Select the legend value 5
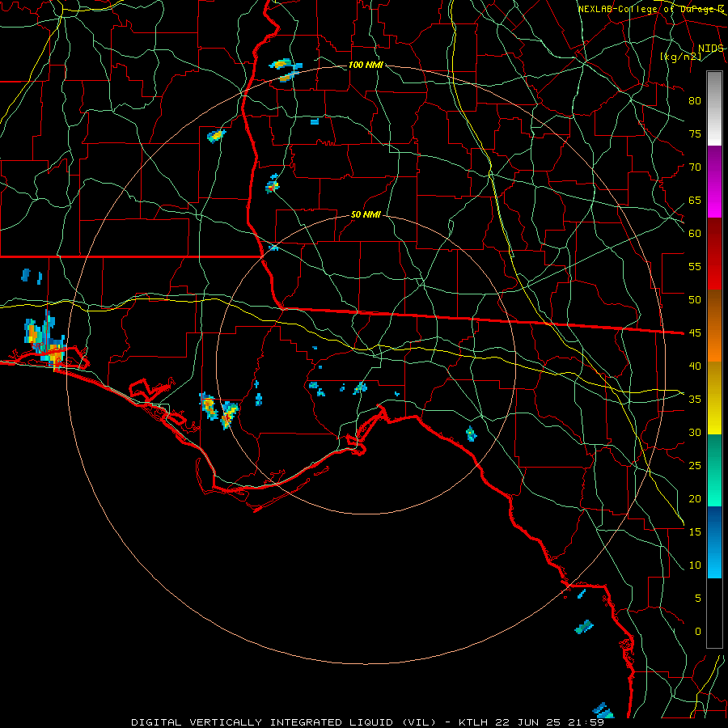Image resolution: width=728 pixels, height=728 pixels. pos(698,599)
